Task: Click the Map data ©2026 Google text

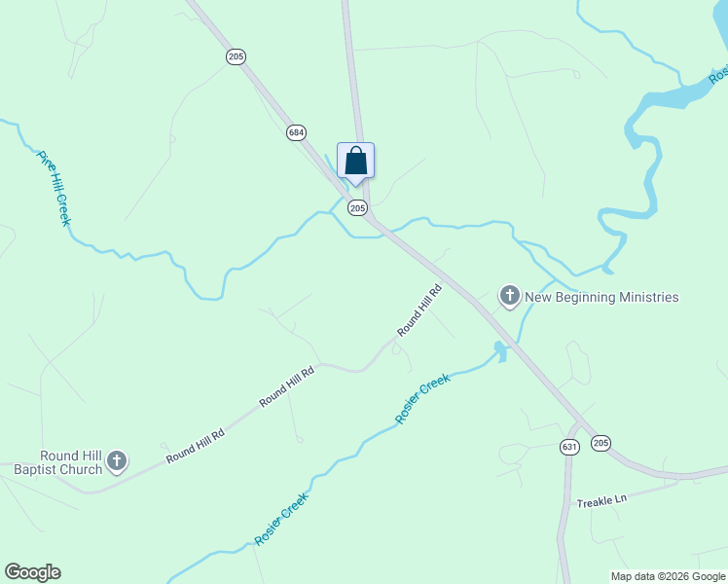Action: pos(668,576)
